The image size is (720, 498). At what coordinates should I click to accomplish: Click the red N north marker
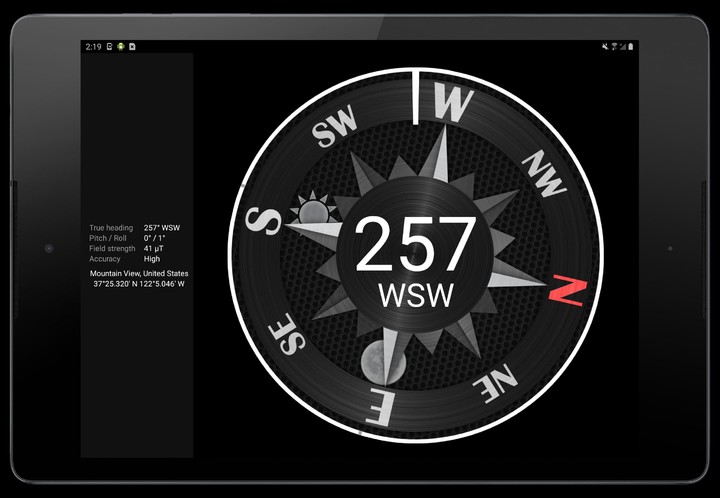click(568, 291)
